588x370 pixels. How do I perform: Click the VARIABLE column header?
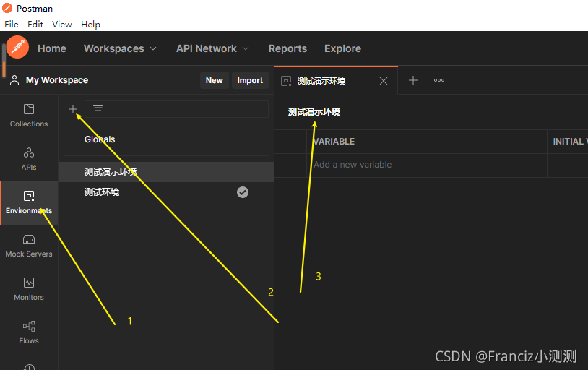click(x=334, y=142)
